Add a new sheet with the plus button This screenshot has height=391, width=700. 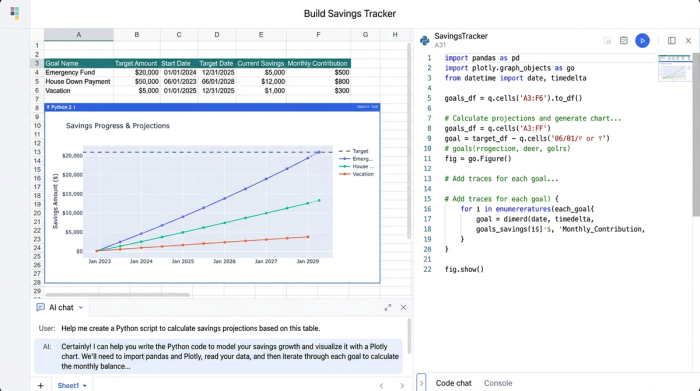pos(41,385)
